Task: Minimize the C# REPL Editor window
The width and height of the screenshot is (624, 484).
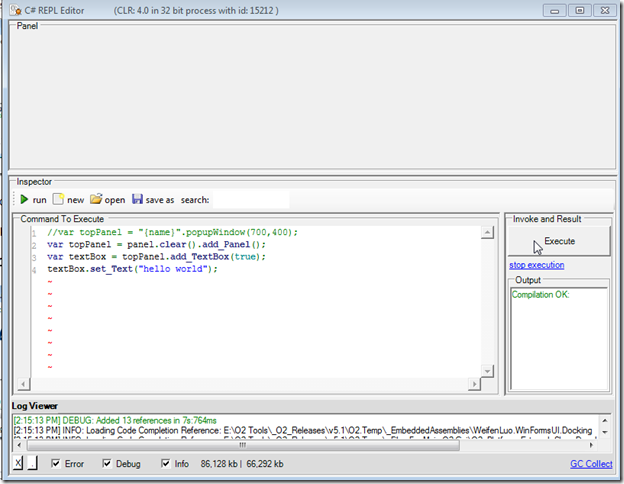Action: (x=554, y=11)
